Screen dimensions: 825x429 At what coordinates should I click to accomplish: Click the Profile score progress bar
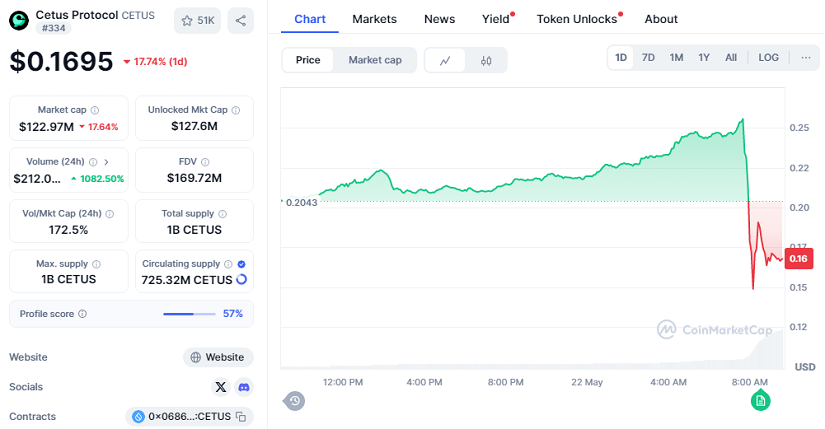pyautogui.click(x=188, y=314)
